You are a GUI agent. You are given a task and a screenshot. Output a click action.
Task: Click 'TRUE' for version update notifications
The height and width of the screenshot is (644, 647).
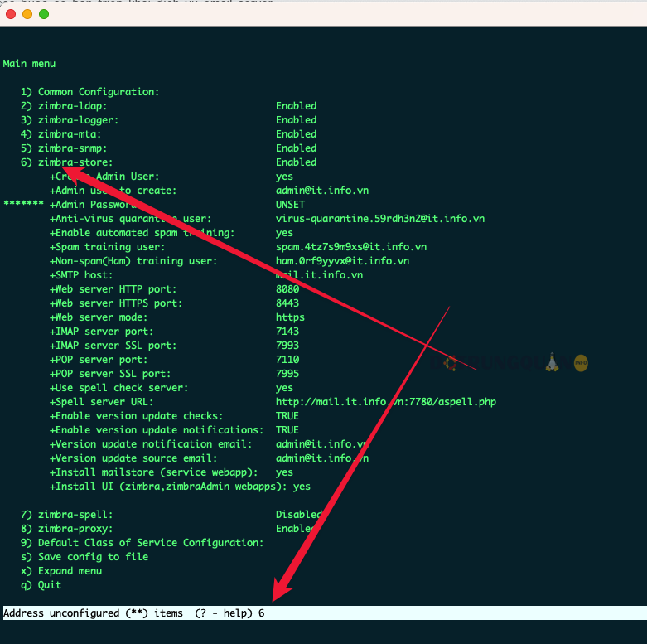[x=287, y=429]
